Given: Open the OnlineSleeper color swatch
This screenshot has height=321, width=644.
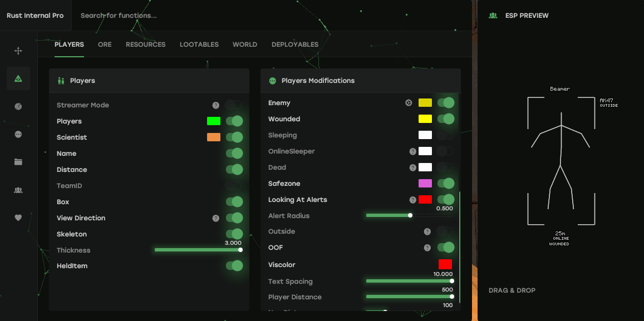Looking at the screenshot, I should [425, 151].
